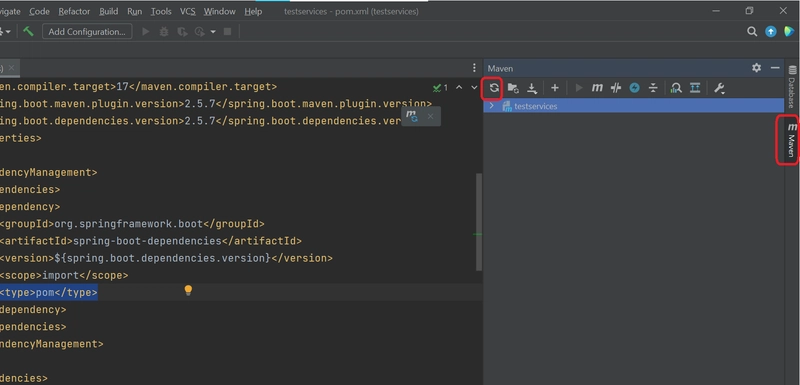This screenshot has height=385, width=800.
Task: Toggle Skip Tests mode lightning icon
Action: tap(634, 88)
